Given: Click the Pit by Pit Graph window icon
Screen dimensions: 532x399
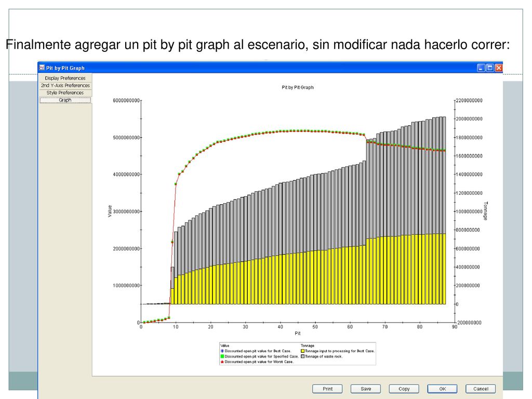Looking at the screenshot, I should tap(42, 68).
